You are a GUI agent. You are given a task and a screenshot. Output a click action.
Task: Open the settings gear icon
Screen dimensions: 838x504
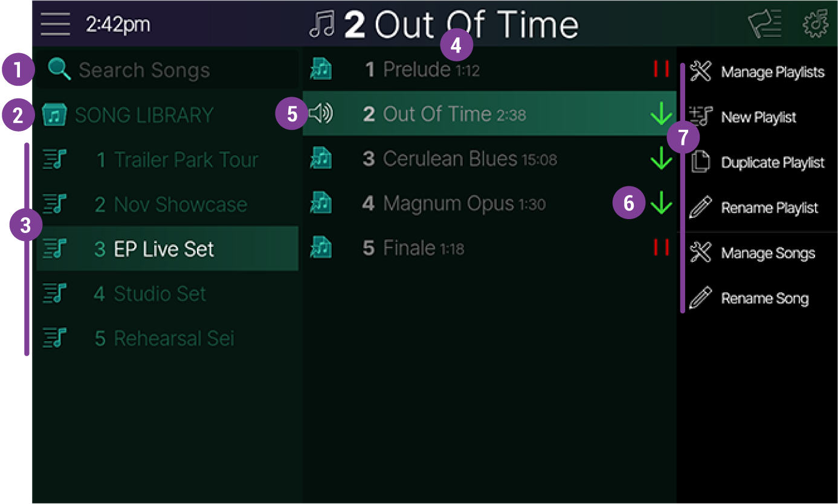pos(815,25)
